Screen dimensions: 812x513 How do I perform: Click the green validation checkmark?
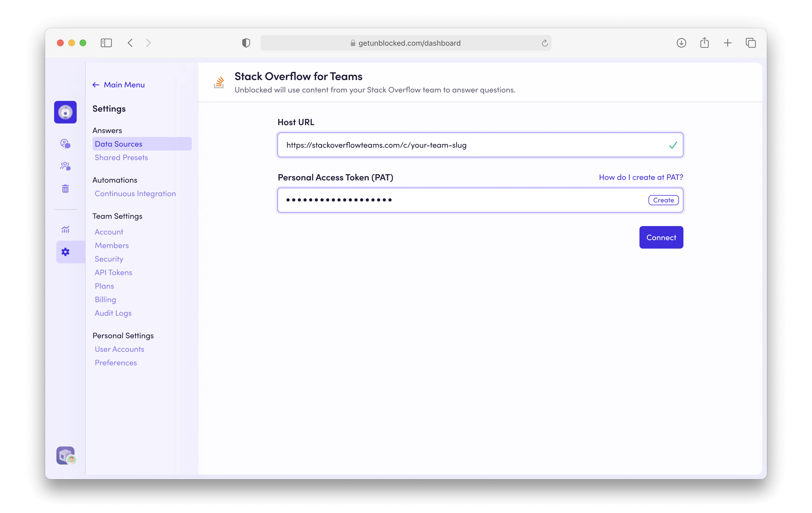click(673, 145)
